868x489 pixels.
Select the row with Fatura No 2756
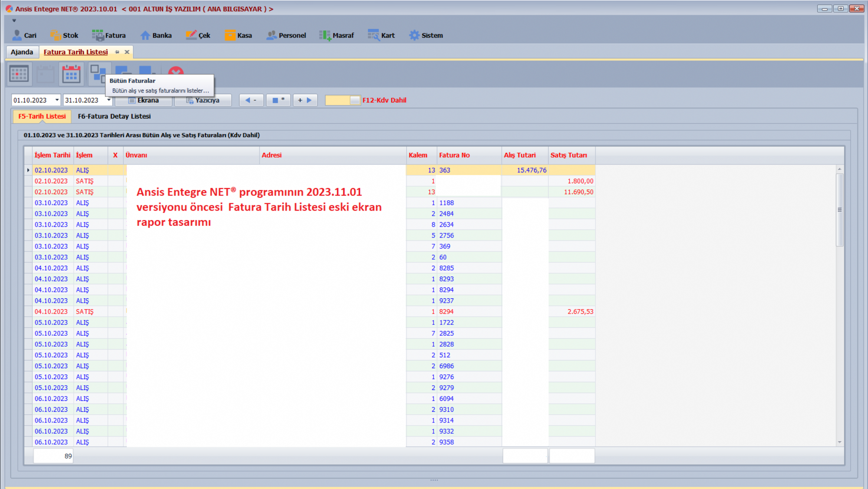pos(309,235)
